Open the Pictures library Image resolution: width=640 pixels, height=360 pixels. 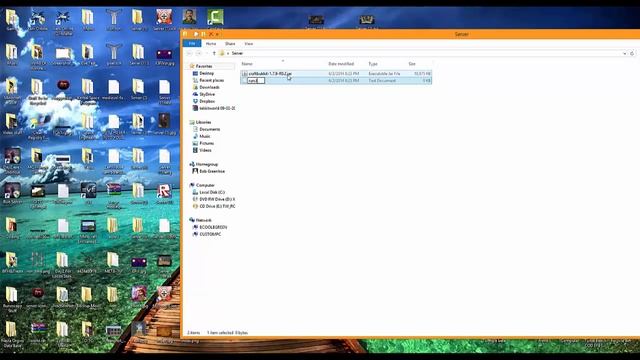point(206,143)
